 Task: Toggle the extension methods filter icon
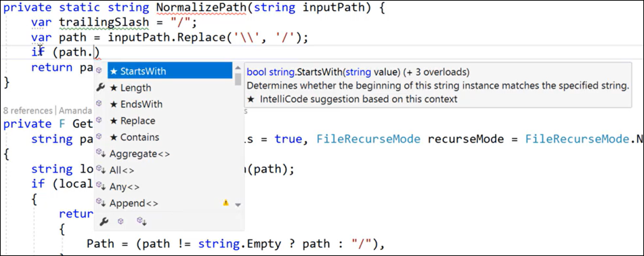pos(142,222)
